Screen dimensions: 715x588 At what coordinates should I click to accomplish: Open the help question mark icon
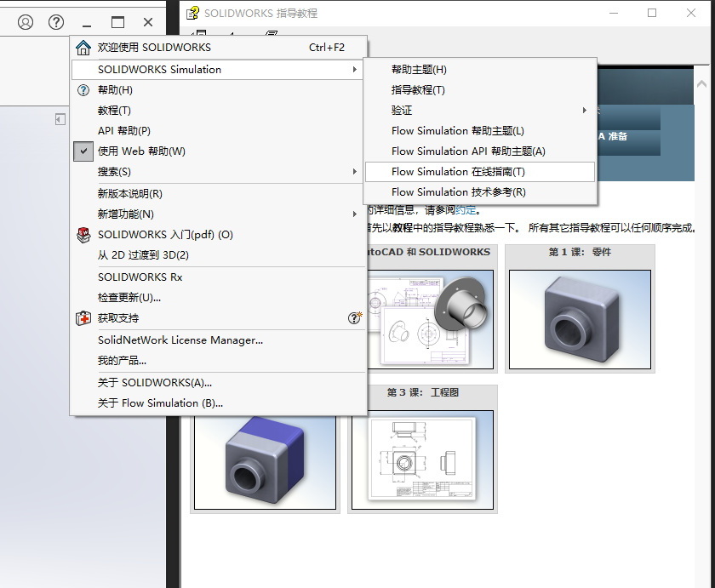coord(56,22)
